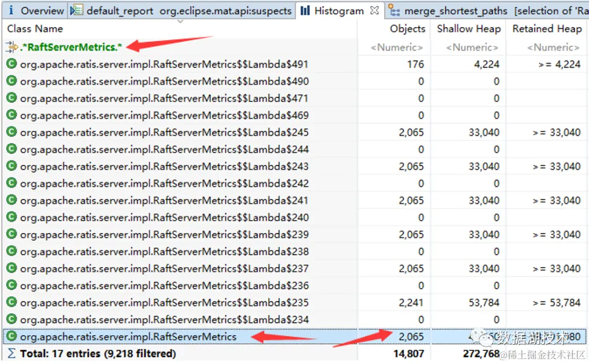Image resolution: width=589 pixels, height=364 pixels.
Task: Select RaftServerMetrics$$Lambda$236 class name
Action: tap(164, 286)
